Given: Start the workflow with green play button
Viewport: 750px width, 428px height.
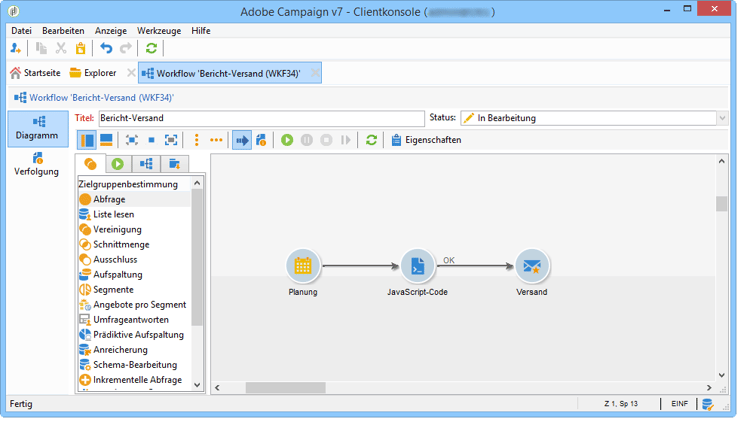Looking at the screenshot, I should point(287,140).
